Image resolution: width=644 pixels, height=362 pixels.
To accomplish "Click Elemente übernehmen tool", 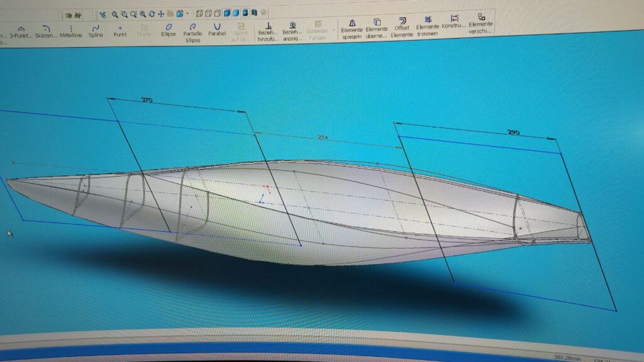I will tap(377, 28).
